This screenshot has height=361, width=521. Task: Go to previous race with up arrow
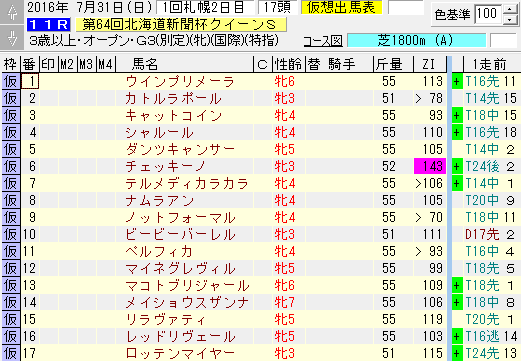point(12,12)
